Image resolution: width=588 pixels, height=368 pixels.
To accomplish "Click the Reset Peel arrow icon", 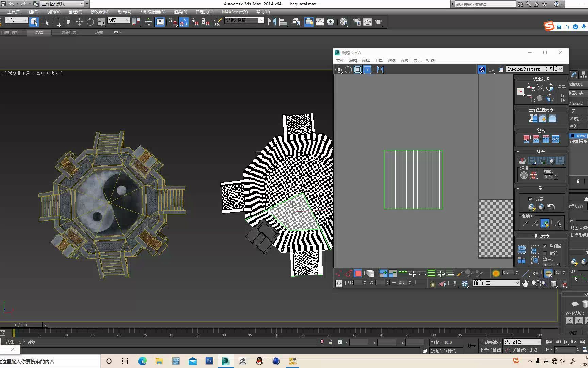I will [x=551, y=207].
